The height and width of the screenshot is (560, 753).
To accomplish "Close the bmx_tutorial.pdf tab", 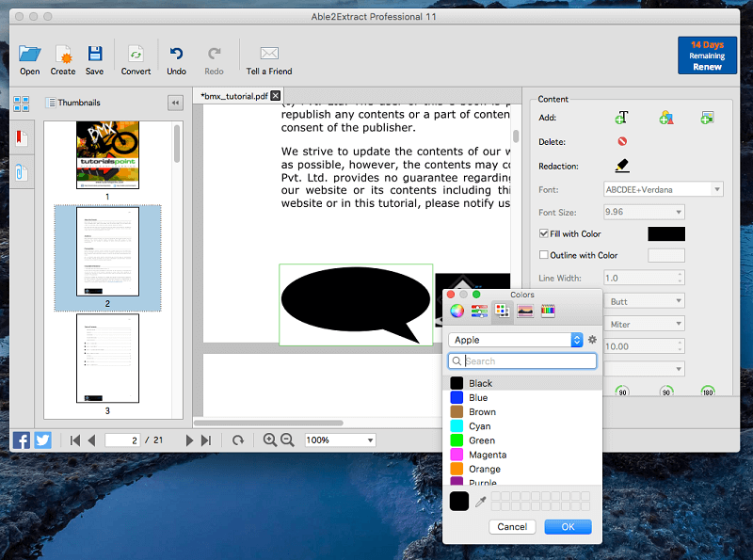I will tap(276, 96).
